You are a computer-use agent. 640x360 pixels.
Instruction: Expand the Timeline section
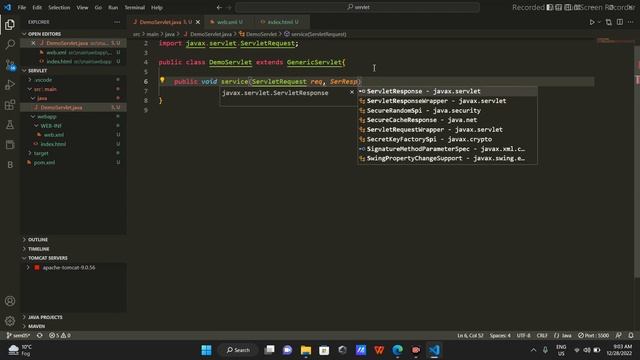[38, 249]
